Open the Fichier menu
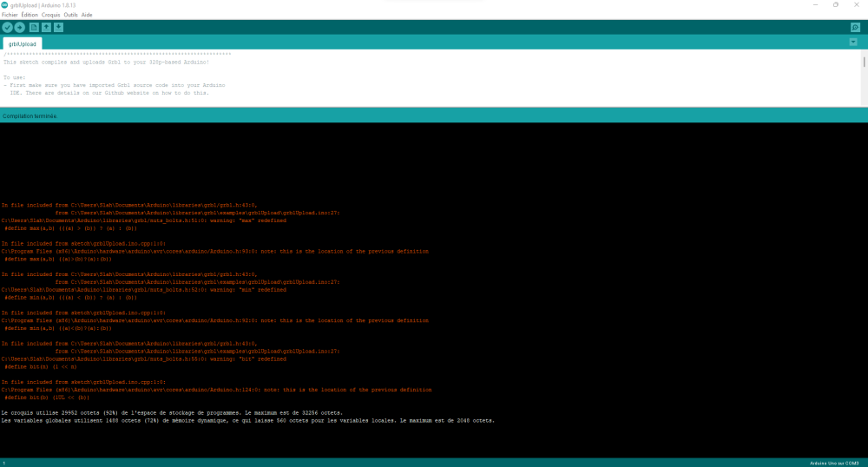The height and width of the screenshot is (467, 868). pos(10,15)
